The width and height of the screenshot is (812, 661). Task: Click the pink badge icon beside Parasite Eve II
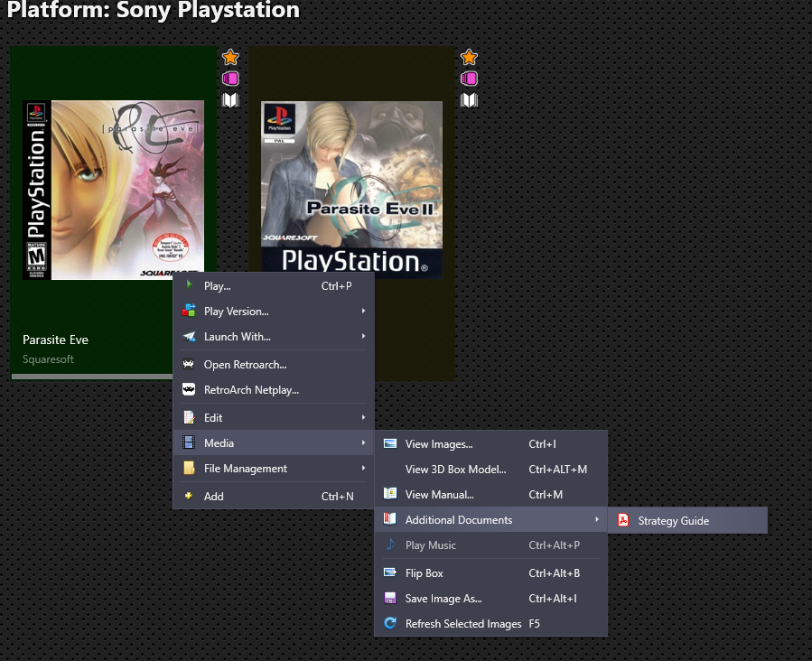tap(469, 79)
